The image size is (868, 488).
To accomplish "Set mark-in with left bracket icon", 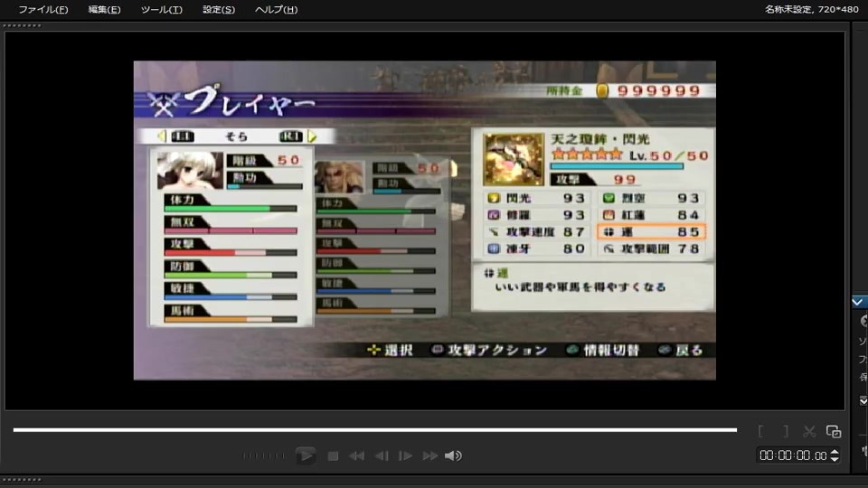I will click(x=761, y=431).
